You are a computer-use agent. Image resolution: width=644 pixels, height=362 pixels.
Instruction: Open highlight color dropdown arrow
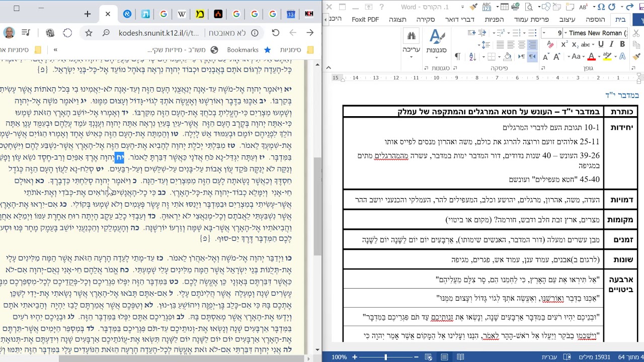pos(599,56)
